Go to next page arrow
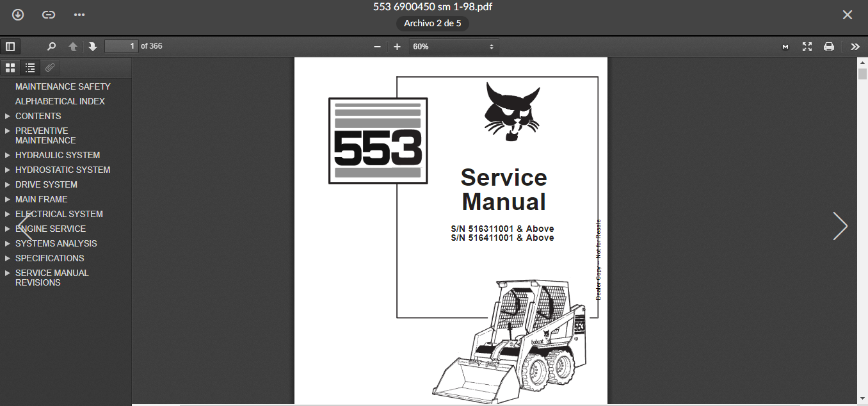Screen dimensions: 868x406 [93, 47]
